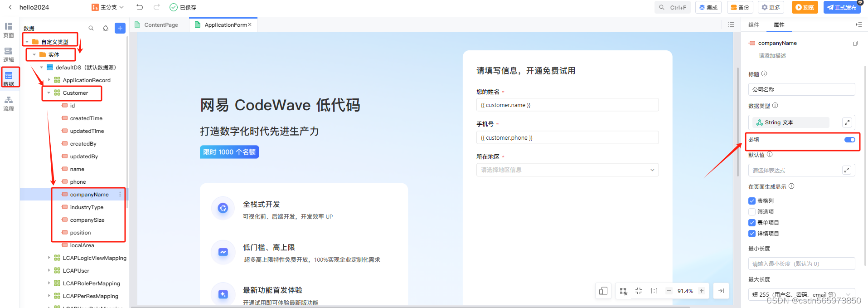Select the updatedBy field
The height and width of the screenshot is (308, 868).
(x=84, y=156)
